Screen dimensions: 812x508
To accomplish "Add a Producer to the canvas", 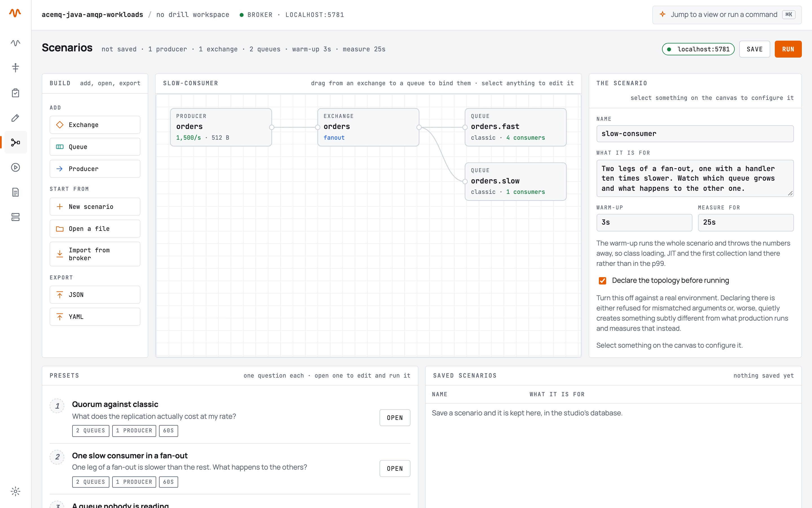I will click(95, 169).
